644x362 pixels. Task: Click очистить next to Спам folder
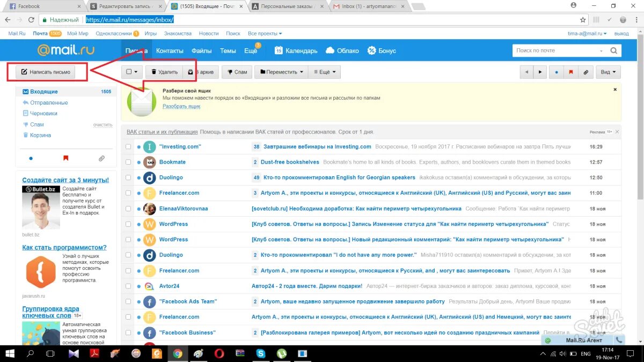[103, 124]
